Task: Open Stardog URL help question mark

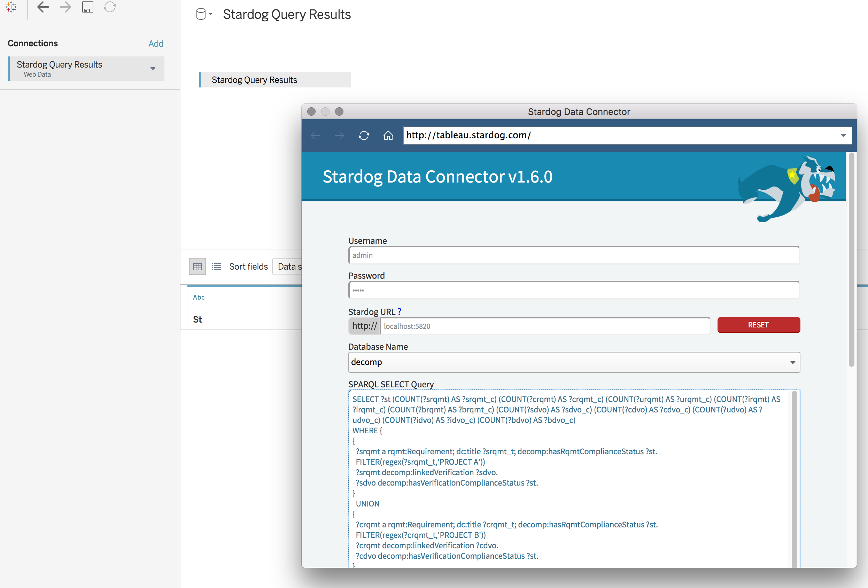Action: tap(399, 311)
